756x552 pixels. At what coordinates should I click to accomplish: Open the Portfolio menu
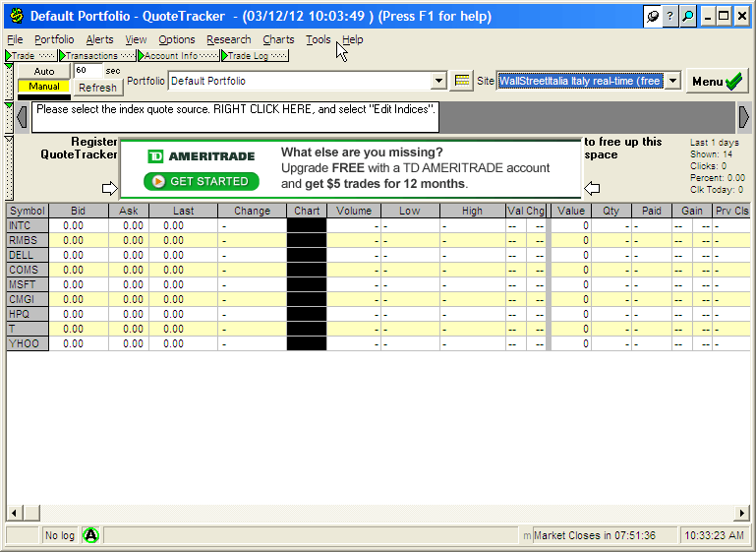pos(54,39)
